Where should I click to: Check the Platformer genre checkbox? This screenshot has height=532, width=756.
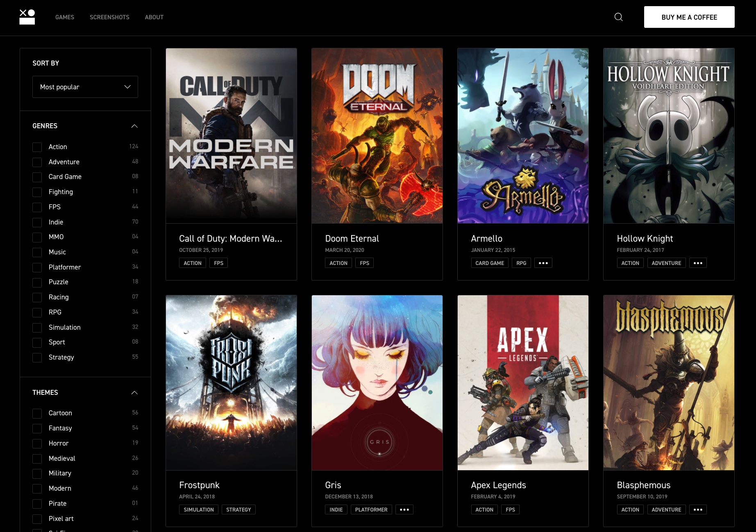[x=37, y=267]
